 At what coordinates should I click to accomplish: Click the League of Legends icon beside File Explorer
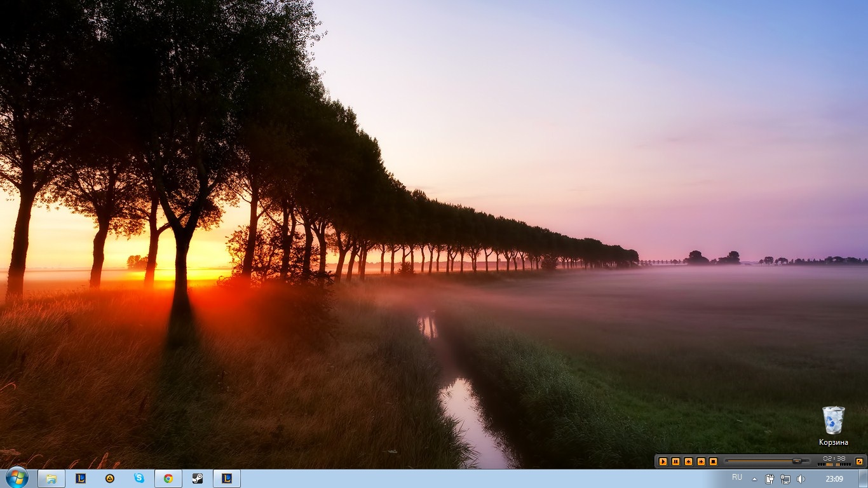point(81,478)
